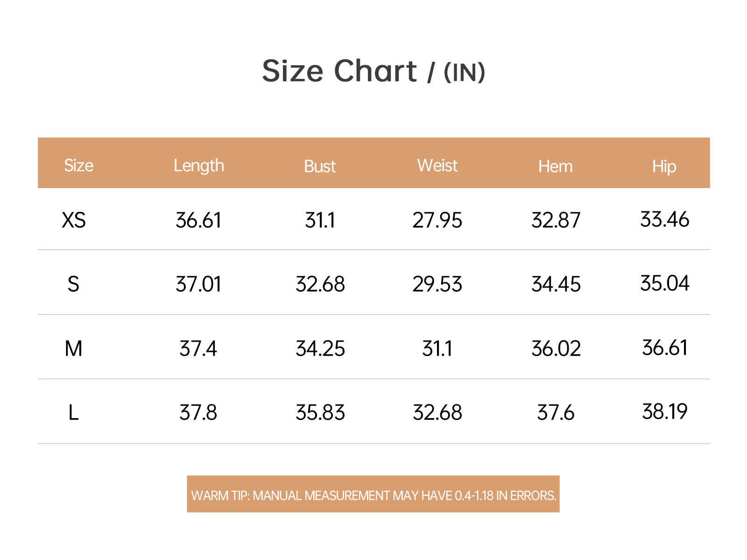
Task: Select the Size column header
Action: 78,166
